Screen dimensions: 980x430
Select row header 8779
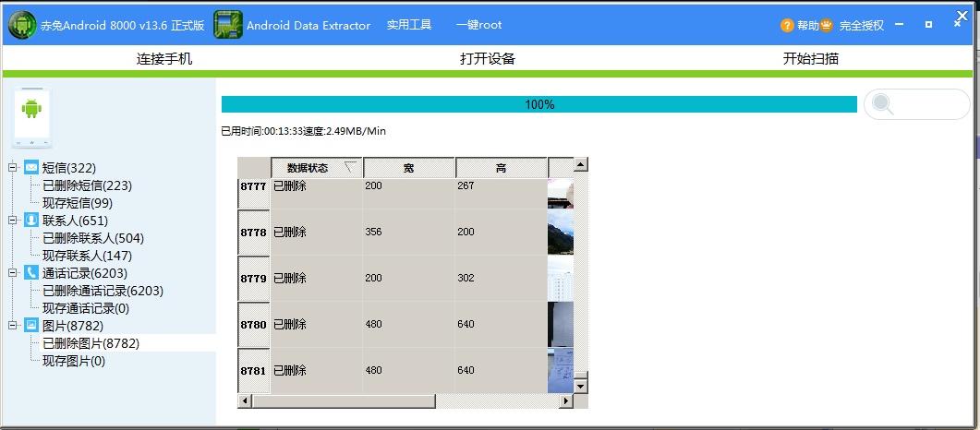click(x=253, y=279)
